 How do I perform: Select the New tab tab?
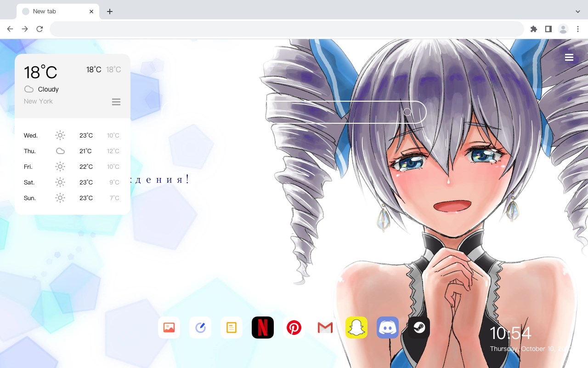(58, 11)
